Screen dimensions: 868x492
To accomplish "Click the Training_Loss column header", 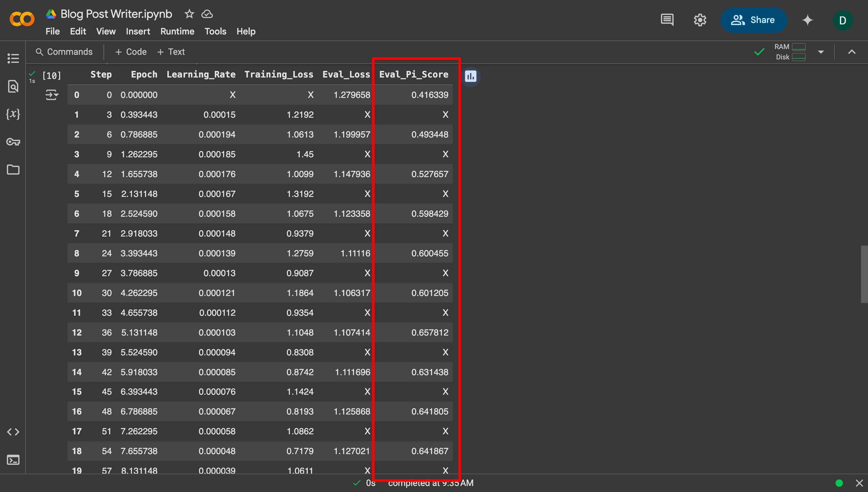I will click(x=279, y=74).
